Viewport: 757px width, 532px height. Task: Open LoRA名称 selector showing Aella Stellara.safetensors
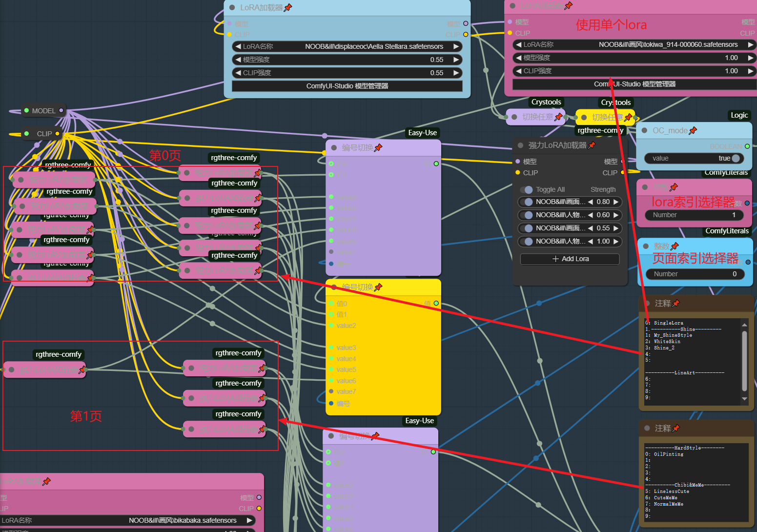(x=347, y=46)
